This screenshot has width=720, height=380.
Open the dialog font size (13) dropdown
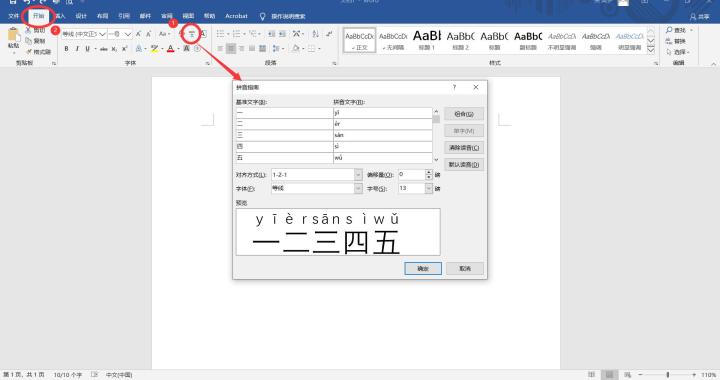click(429, 189)
